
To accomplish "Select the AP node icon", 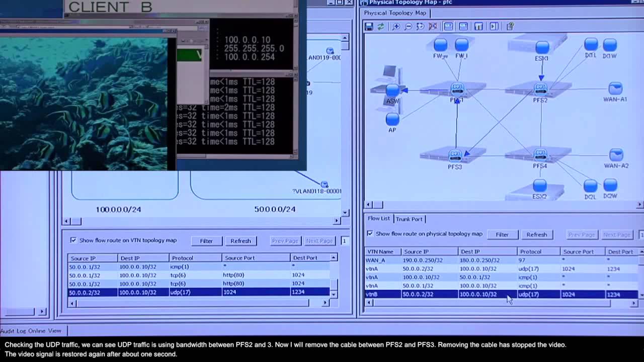I will click(392, 120).
